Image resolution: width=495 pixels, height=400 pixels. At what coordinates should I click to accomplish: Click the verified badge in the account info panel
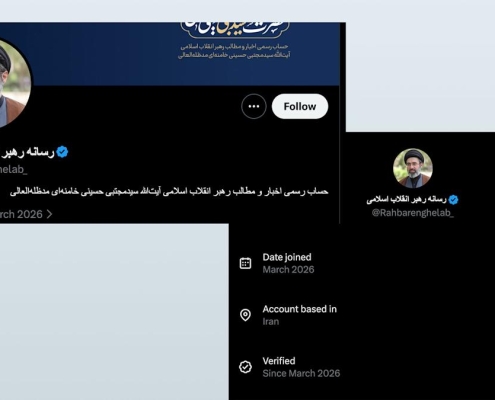pyautogui.click(x=453, y=200)
